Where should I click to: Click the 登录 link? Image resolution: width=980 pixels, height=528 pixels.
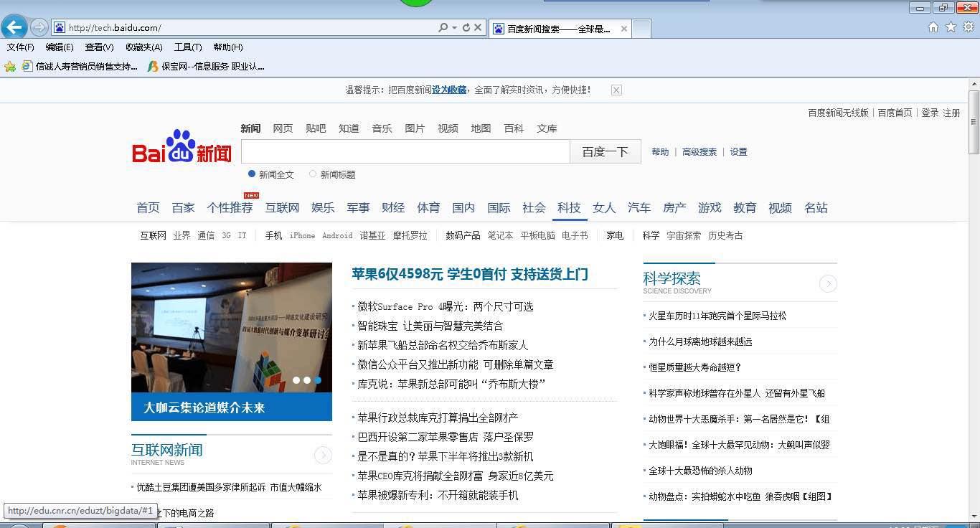pyautogui.click(x=930, y=113)
